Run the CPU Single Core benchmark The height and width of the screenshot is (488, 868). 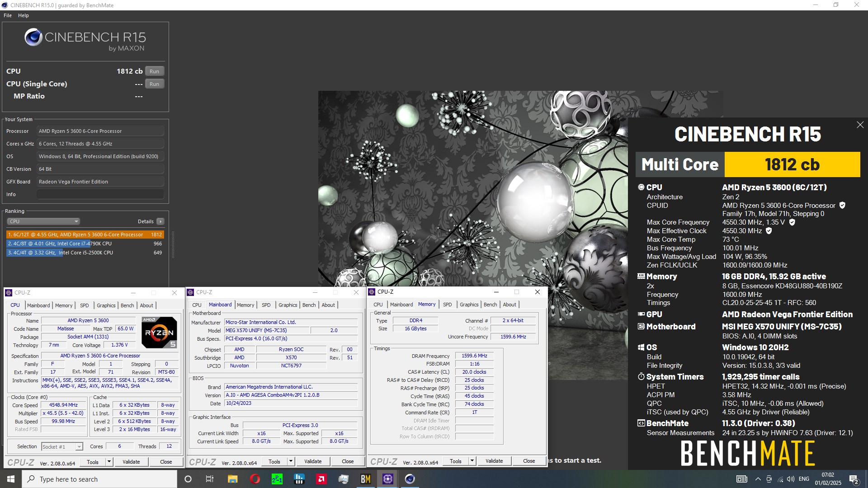pyautogui.click(x=155, y=84)
